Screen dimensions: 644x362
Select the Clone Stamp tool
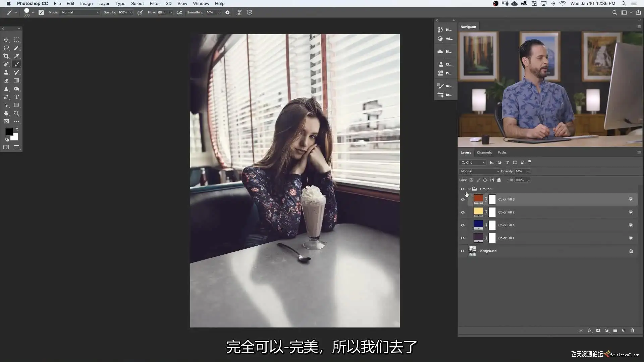(x=6, y=72)
